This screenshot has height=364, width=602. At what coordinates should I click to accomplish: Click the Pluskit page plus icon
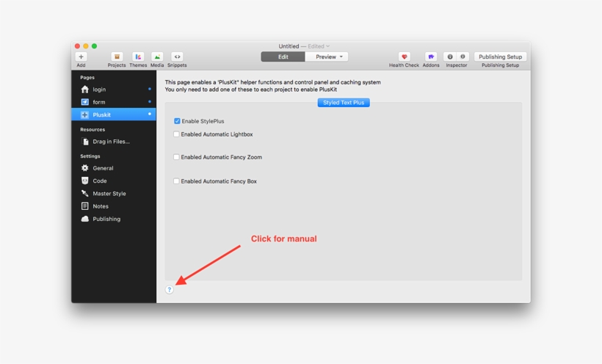click(x=85, y=114)
